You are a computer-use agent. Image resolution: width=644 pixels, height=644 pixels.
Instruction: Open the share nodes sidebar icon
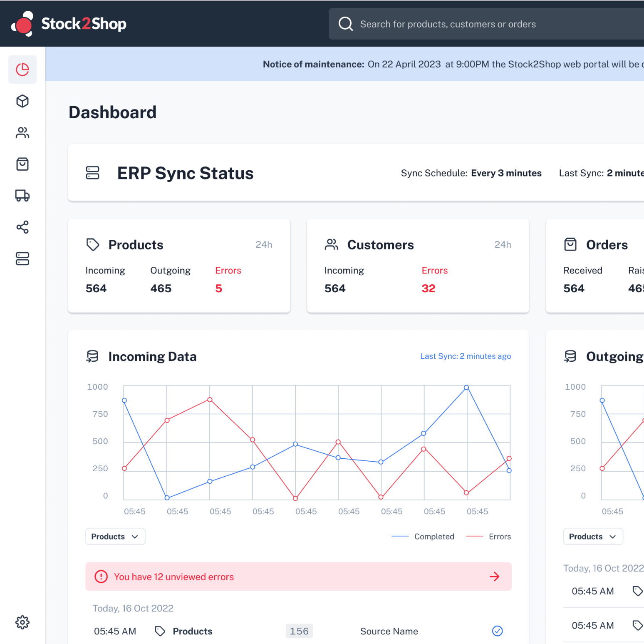(22, 227)
